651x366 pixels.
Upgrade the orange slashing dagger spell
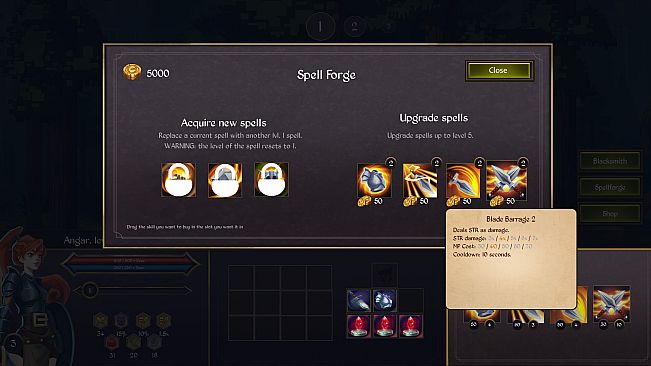(463, 181)
